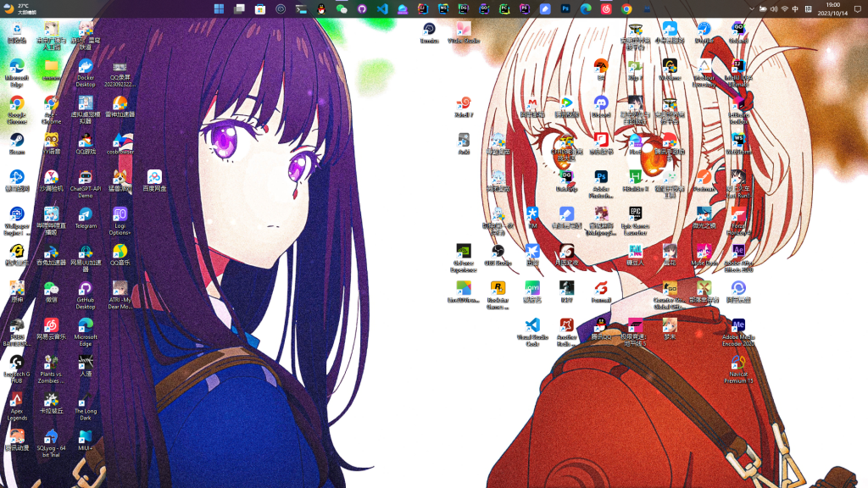Click the GitHub Desktop shortcut on desktop

click(x=86, y=289)
